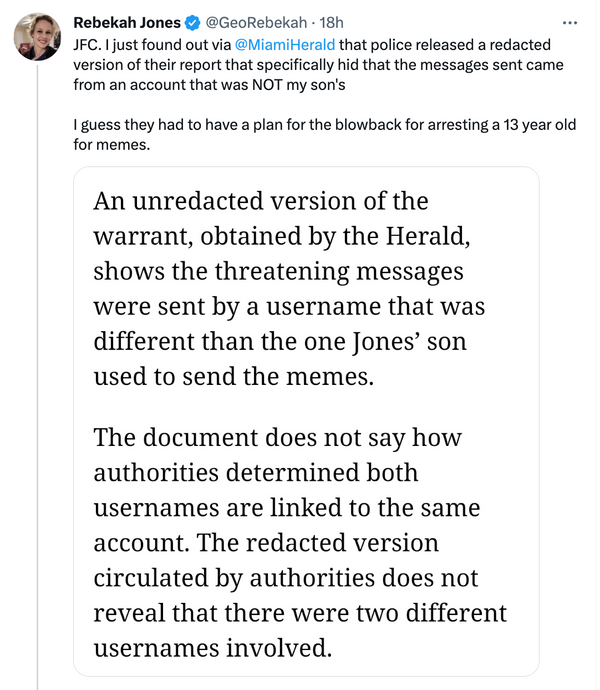Click the word 'Herald,' in the article image

point(428,236)
